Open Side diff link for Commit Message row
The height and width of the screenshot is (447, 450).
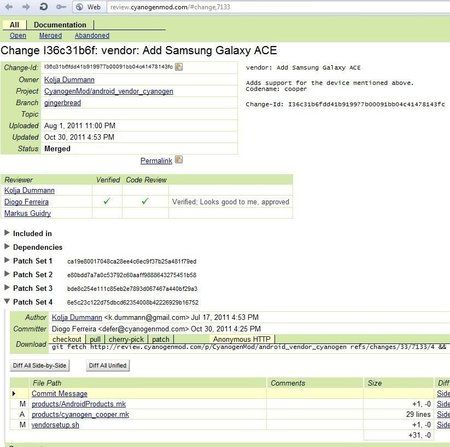click(x=443, y=394)
